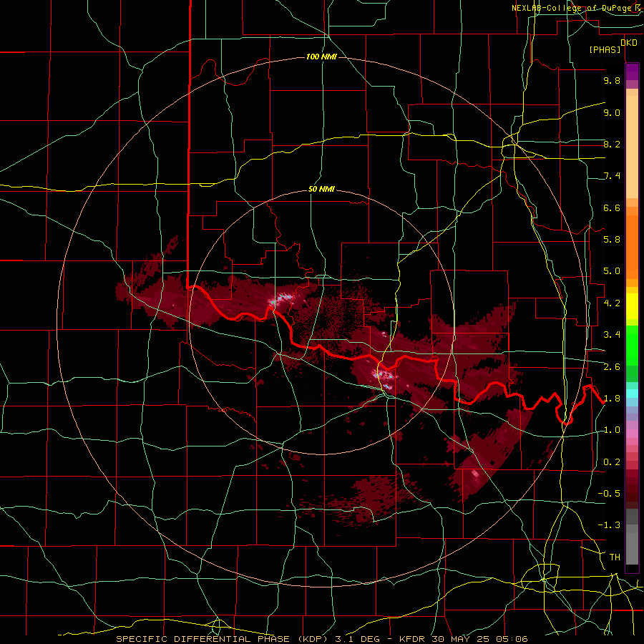Click the 100 NMI range ring label

click(321, 57)
